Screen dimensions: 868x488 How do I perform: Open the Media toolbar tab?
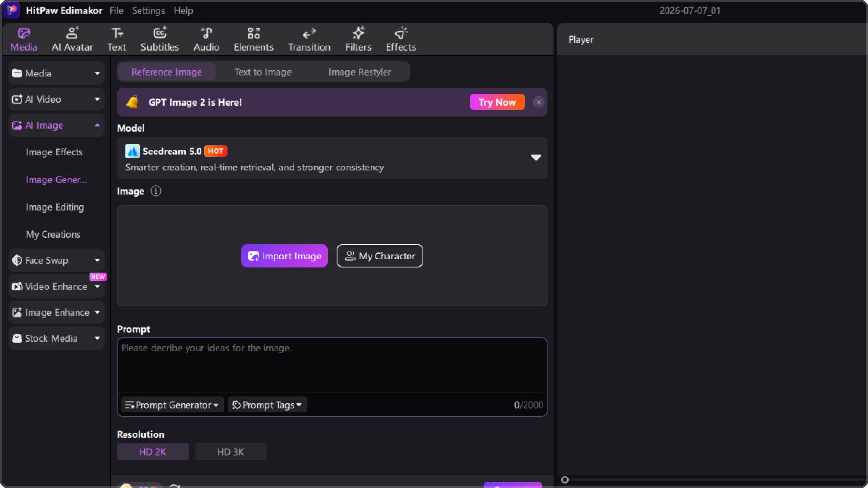(x=23, y=40)
